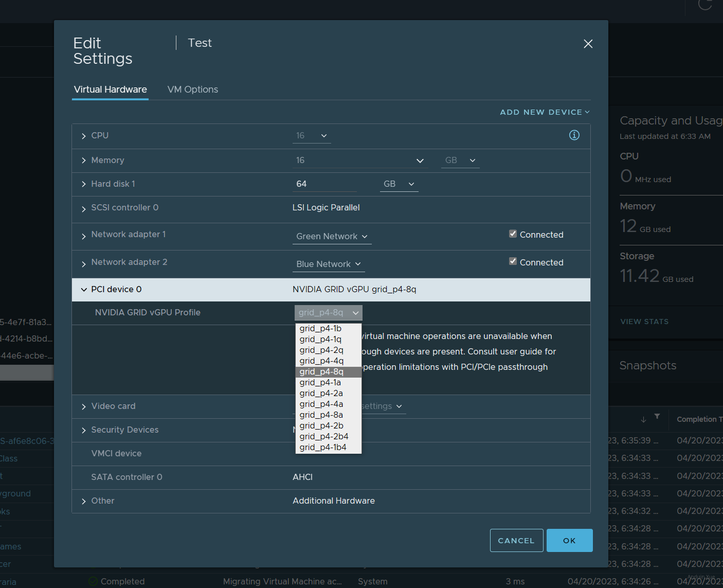The width and height of the screenshot is (723, 588).
Task: Uncheck Connected for Network adapter 1
Action: (513, 234)
